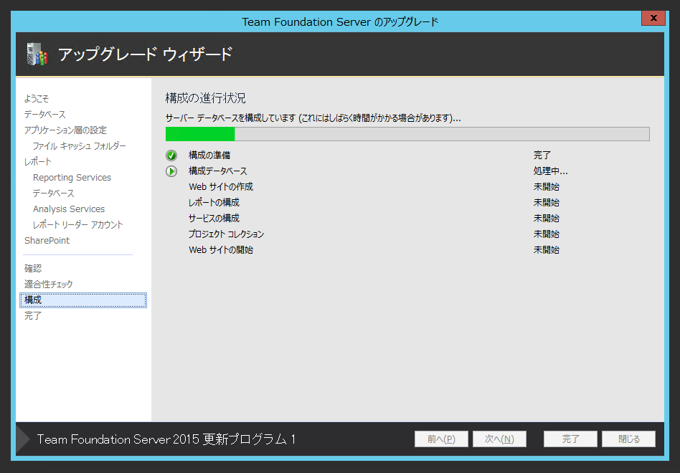Click the サーバー データベースを構成しています message
The width and height of the screenshot is (680, 473).
click(x=313, y=118)
